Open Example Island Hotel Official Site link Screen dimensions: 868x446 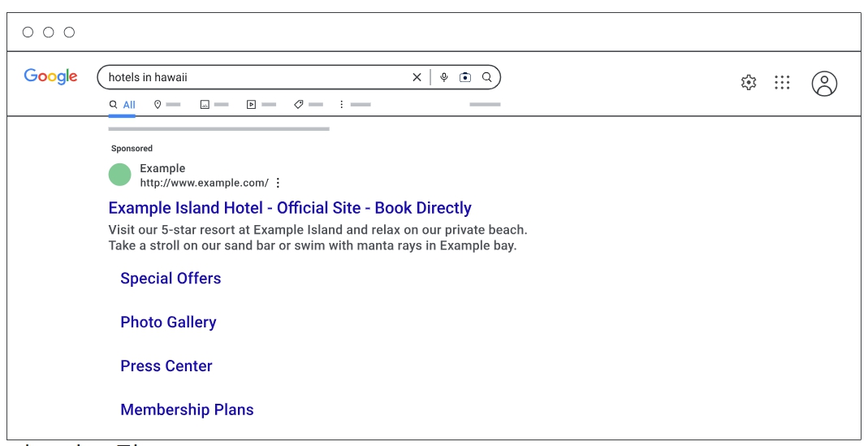[290, 208]
